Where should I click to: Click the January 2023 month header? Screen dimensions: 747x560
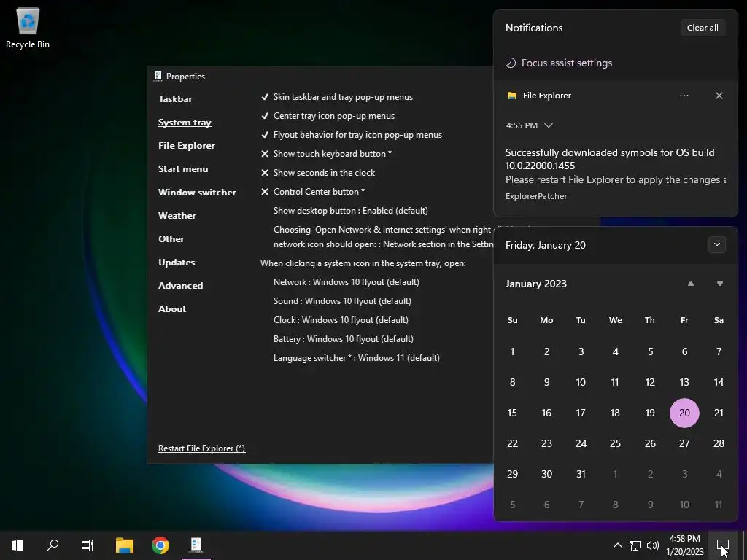[x=536, y=284]
